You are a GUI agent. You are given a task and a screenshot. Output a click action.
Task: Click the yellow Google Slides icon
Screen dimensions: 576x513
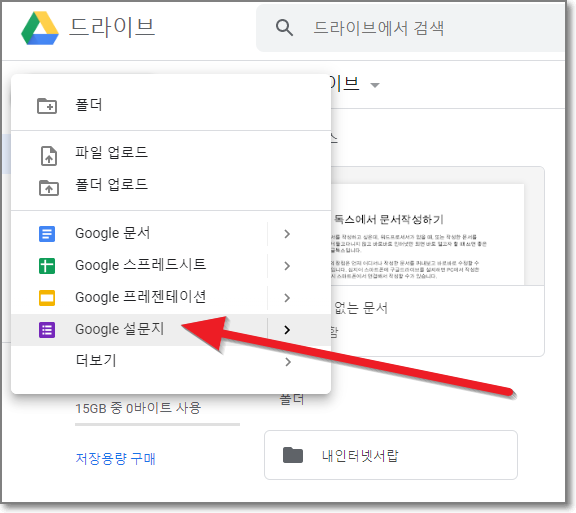47,298
